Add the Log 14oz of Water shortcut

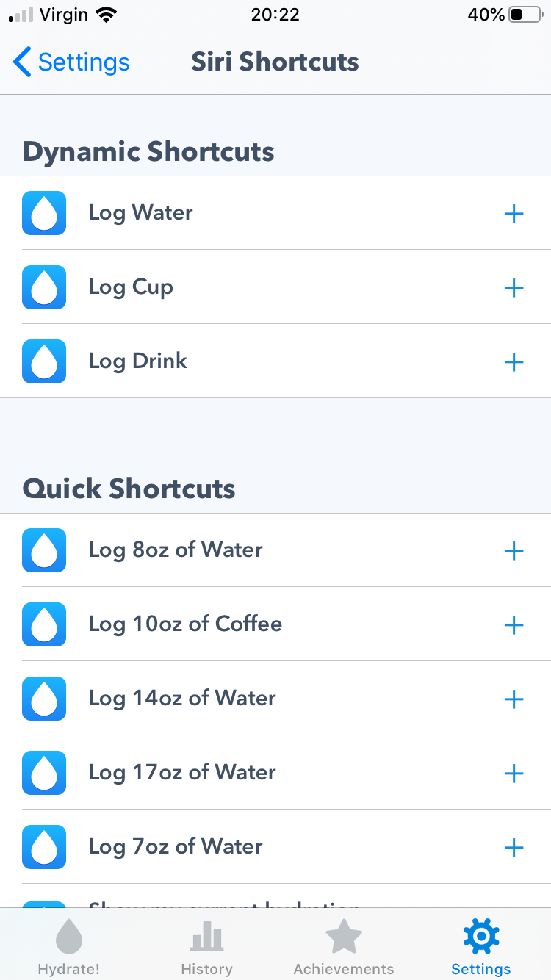pyautogui.click(x=514, y=699)
